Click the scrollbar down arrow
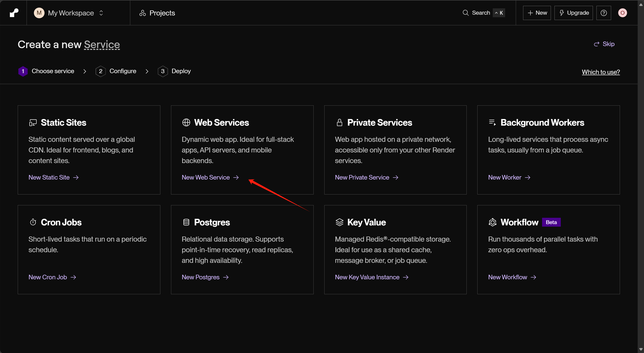The width and height of the screenshot is (644, 353). tap(641, 349)
